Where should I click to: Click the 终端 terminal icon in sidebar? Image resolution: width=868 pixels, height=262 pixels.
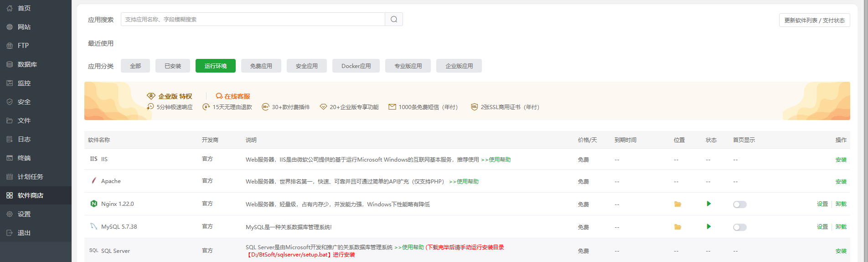10,158
